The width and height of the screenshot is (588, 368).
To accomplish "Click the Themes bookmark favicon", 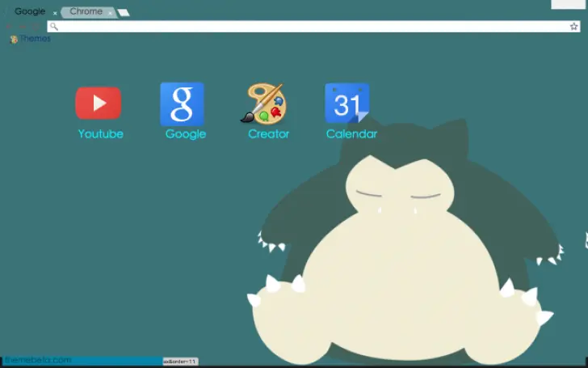I will (13, 39).
